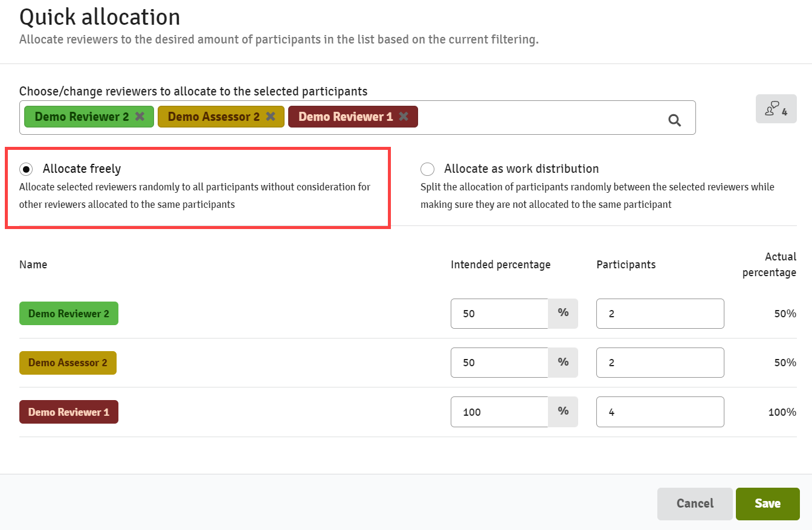Edit intended percentage for Demo Assessor 2
Screen dimensions: 812x530
[500, 363]
